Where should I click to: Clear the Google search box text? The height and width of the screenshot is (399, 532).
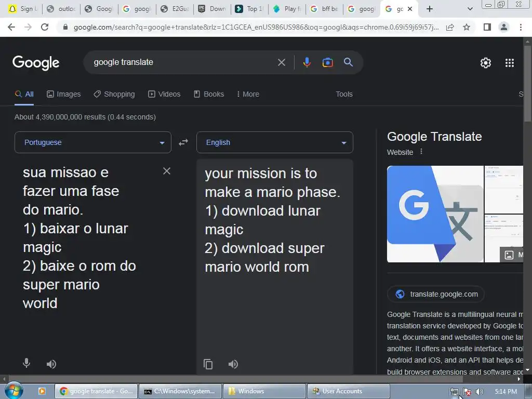coord(281,62)
